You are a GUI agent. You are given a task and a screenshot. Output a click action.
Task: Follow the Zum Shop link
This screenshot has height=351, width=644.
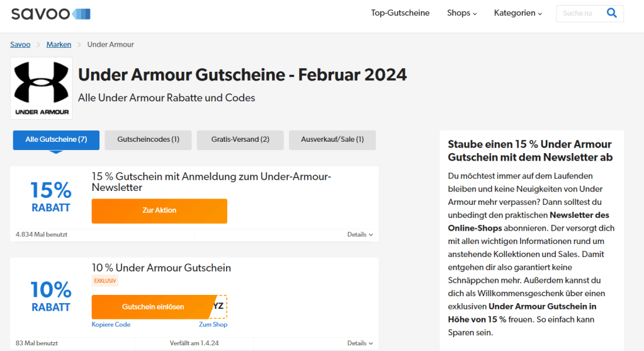pos(213,325)
